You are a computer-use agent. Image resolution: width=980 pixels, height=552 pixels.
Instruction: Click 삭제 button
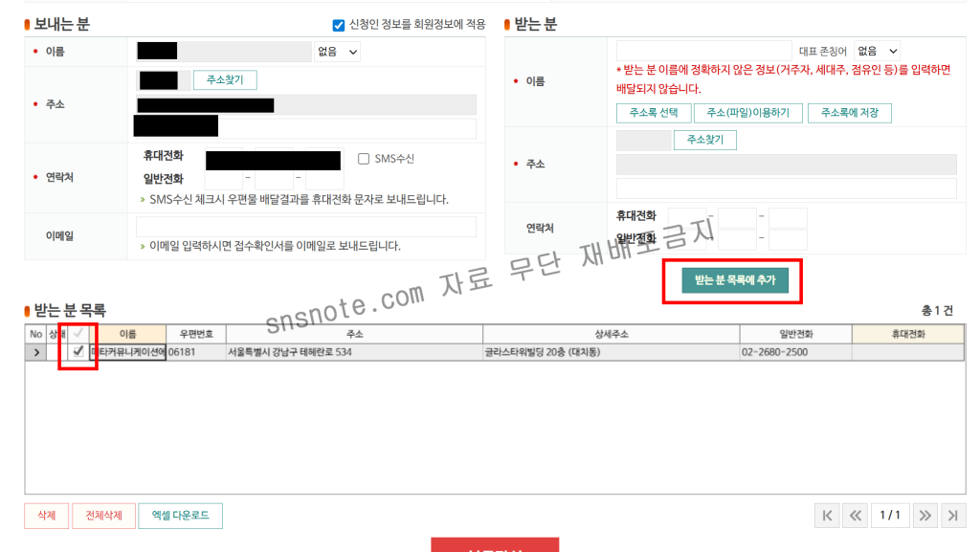[x=47, y=516]
